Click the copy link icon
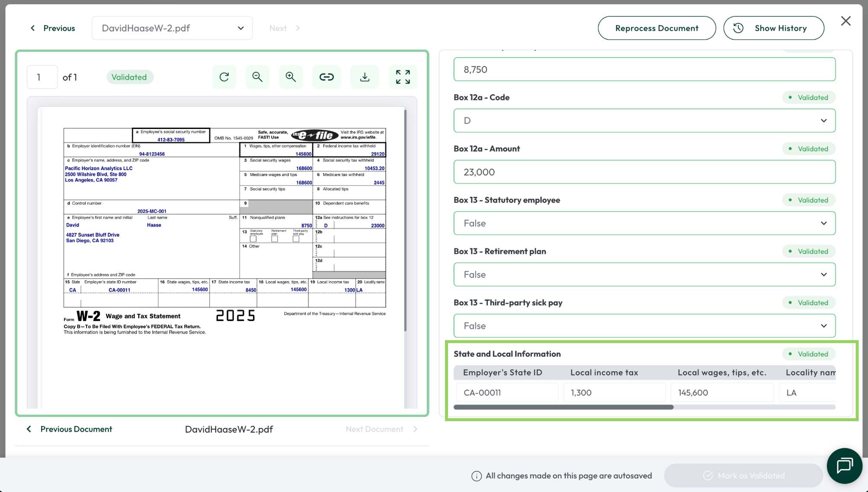 [327, 77]
